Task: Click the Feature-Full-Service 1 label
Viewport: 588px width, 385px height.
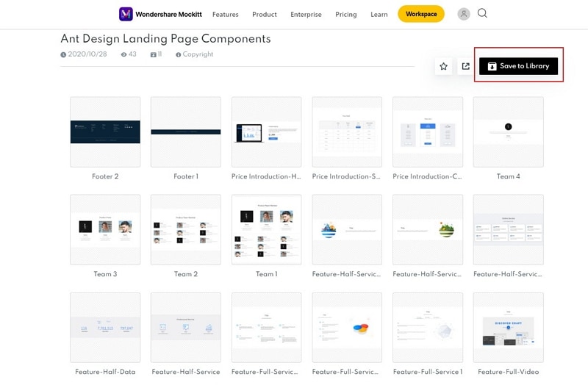Action: pos(428,372)
